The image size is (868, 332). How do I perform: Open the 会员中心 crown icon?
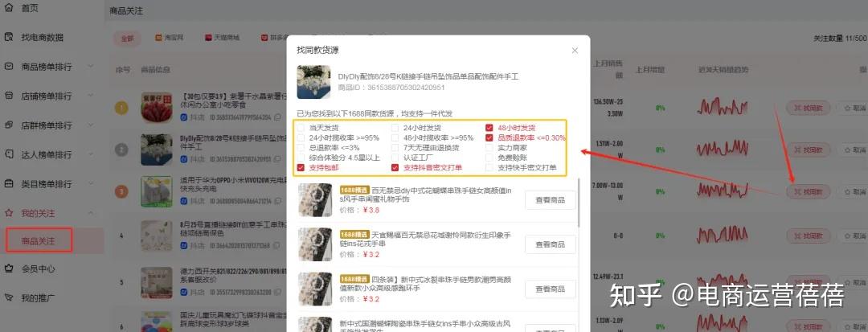click(8, 269)
